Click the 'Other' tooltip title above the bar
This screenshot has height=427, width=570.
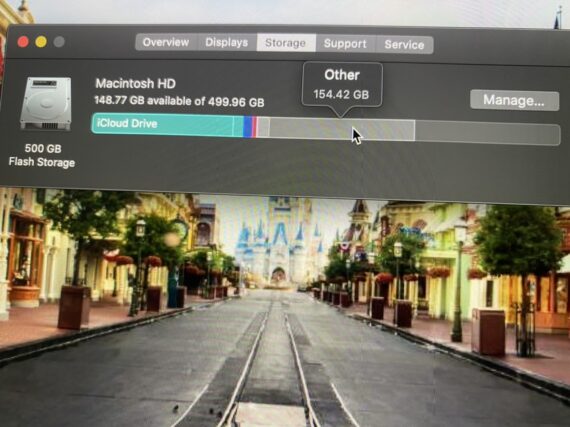342,75
